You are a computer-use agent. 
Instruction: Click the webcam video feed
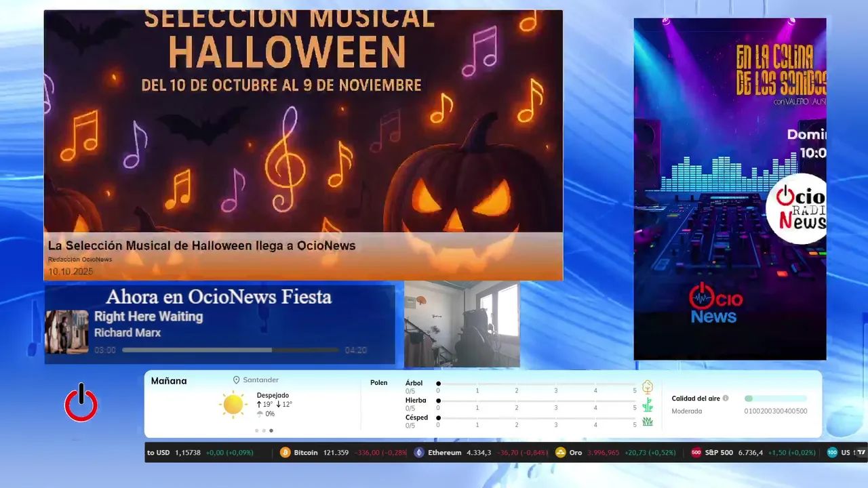click(x=462, y=324)
